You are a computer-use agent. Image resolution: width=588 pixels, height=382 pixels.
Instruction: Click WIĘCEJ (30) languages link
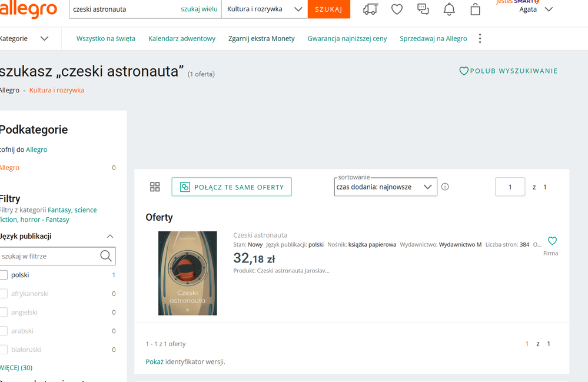point(16,367)
